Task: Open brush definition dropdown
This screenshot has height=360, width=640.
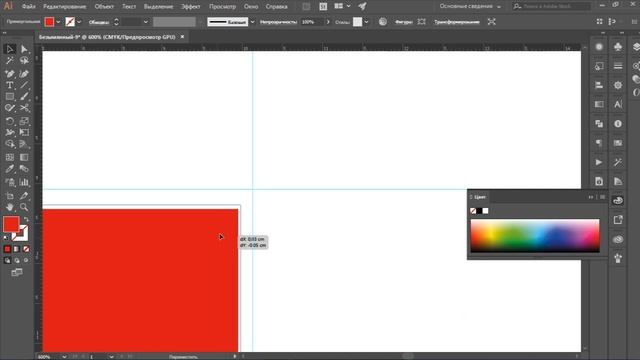Action: (x=252, y=22)
